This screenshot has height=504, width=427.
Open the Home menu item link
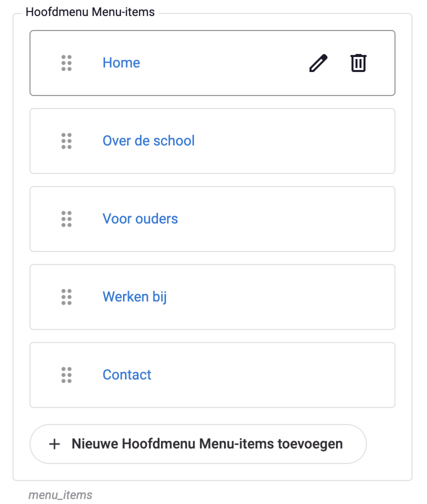(121, 63)
